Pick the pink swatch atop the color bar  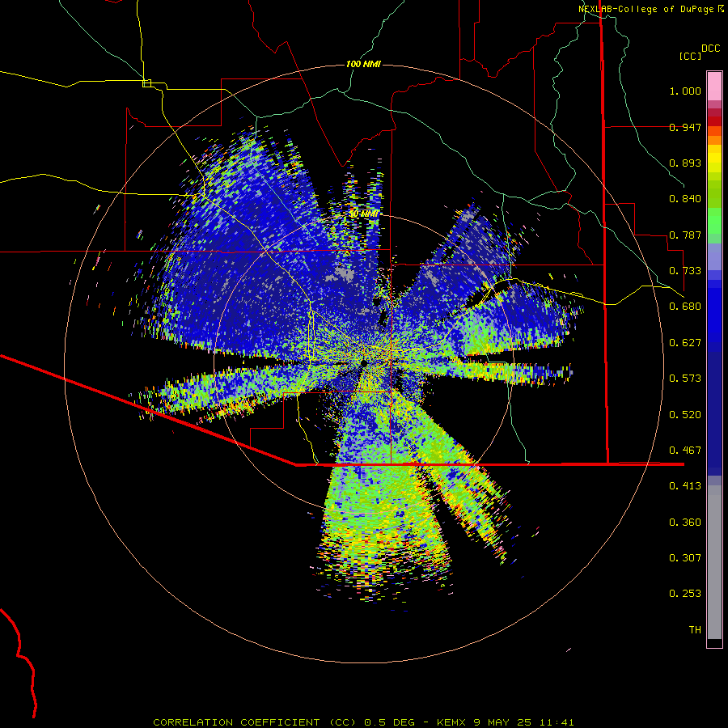[x=714, y=87]
